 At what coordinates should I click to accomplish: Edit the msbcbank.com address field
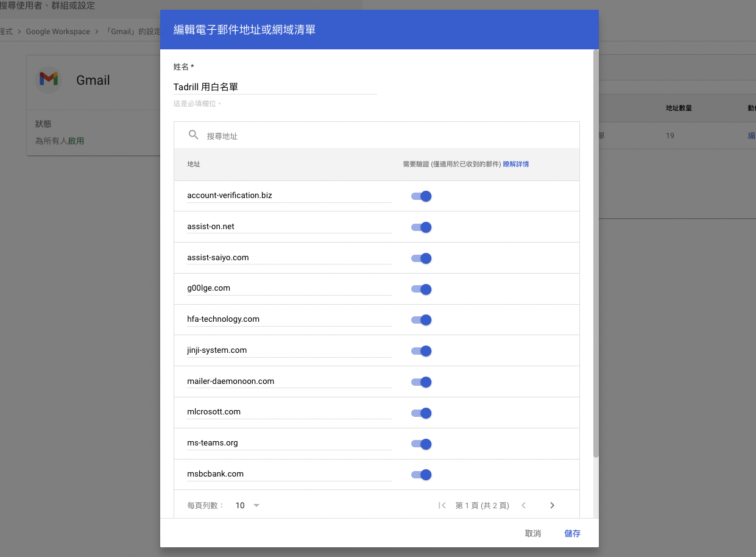pos(289,474)
